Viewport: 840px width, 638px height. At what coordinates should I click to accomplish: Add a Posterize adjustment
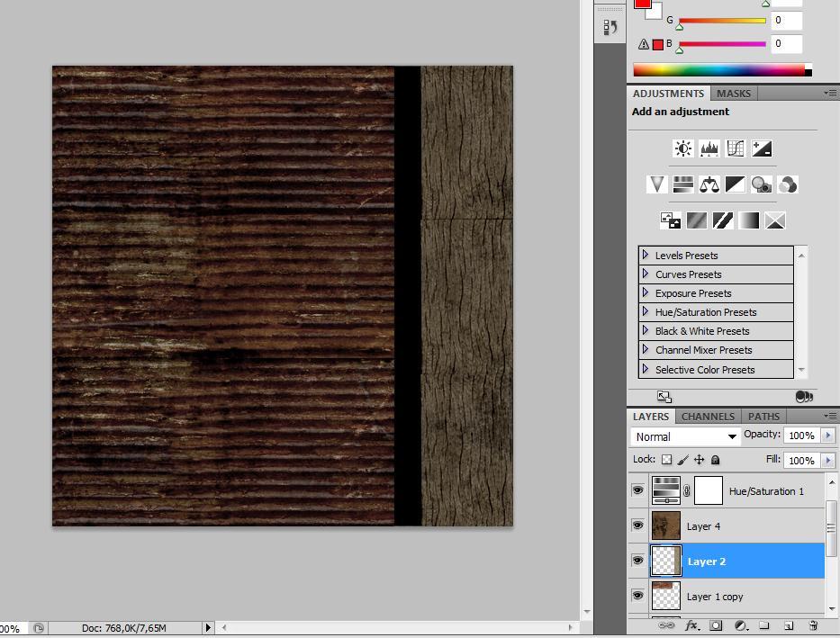click(x=697, y=220)
